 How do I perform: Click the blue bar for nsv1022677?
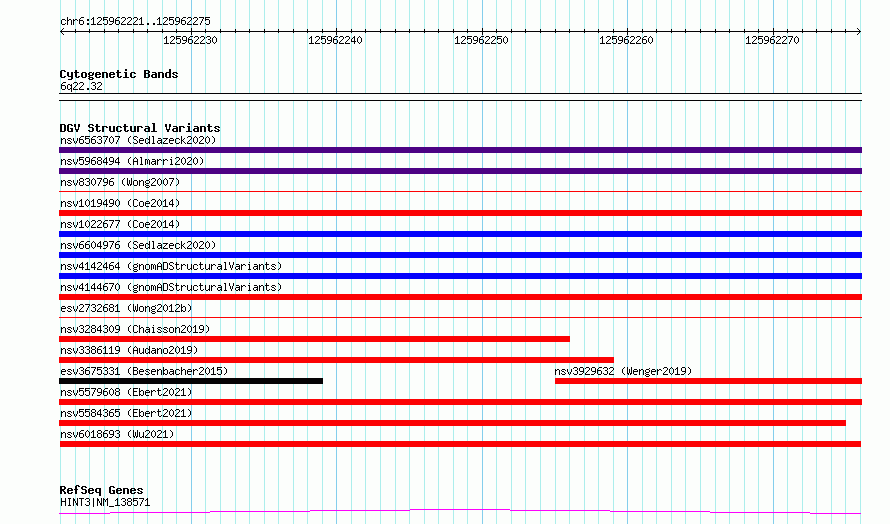[460, 234]
